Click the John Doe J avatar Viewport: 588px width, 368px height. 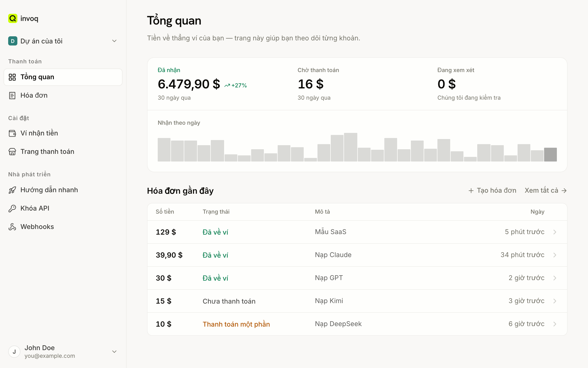(x=14, y=352)
